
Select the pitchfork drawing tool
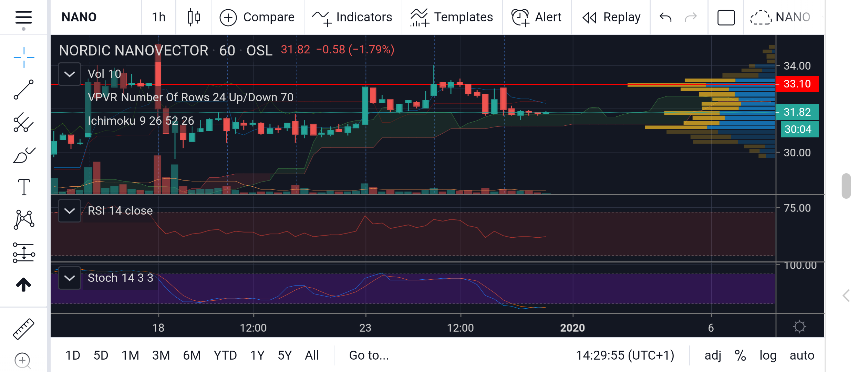coord(24,122)
